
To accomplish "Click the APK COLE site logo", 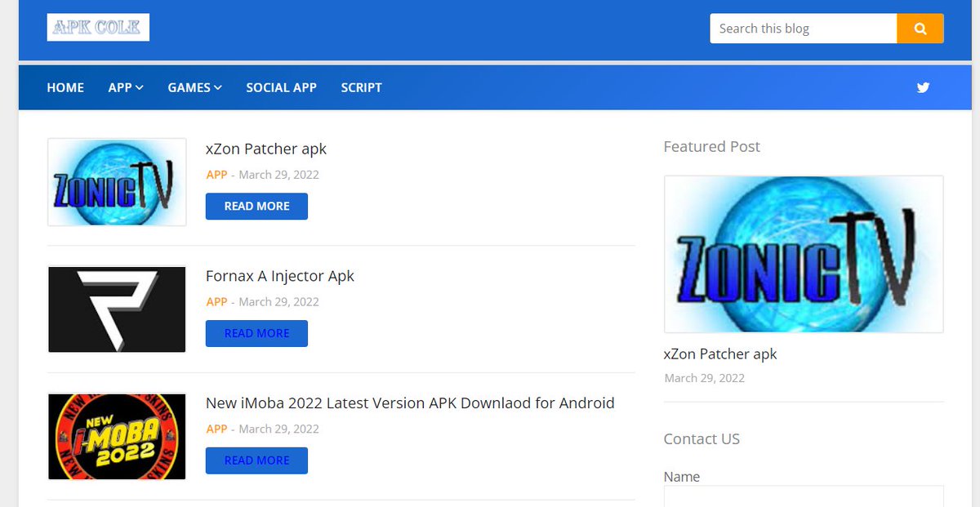I will 98,27.
